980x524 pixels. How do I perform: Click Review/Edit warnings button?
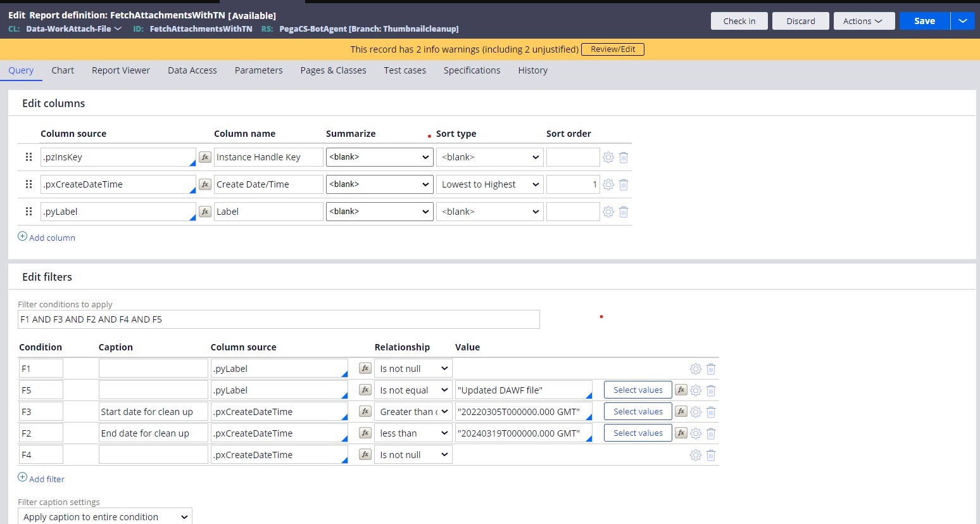pos(613,49)
